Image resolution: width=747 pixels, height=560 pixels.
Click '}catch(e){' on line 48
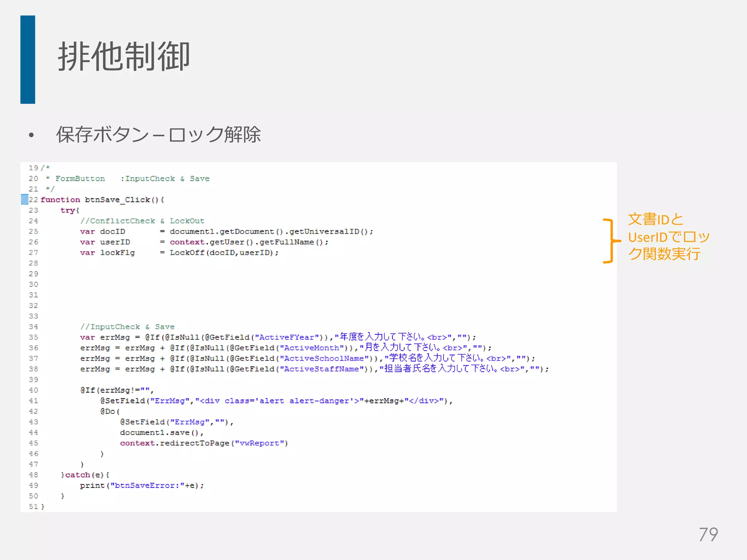(85, 475)
